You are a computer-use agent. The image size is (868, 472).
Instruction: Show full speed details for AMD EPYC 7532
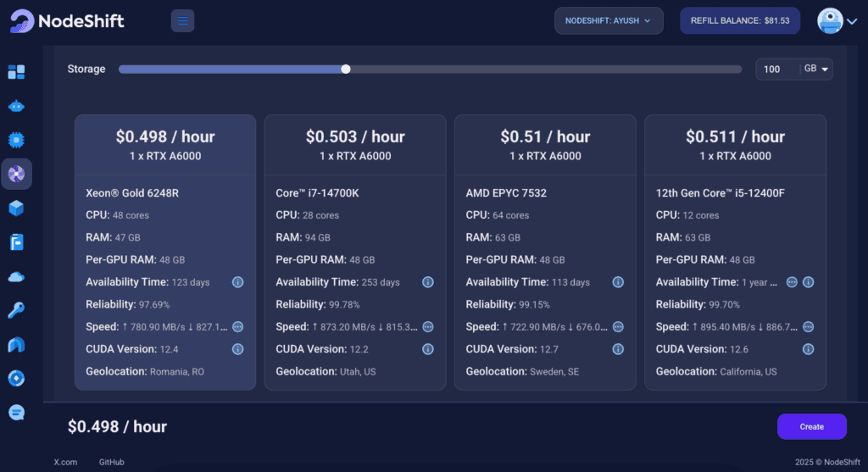(618, 326)
